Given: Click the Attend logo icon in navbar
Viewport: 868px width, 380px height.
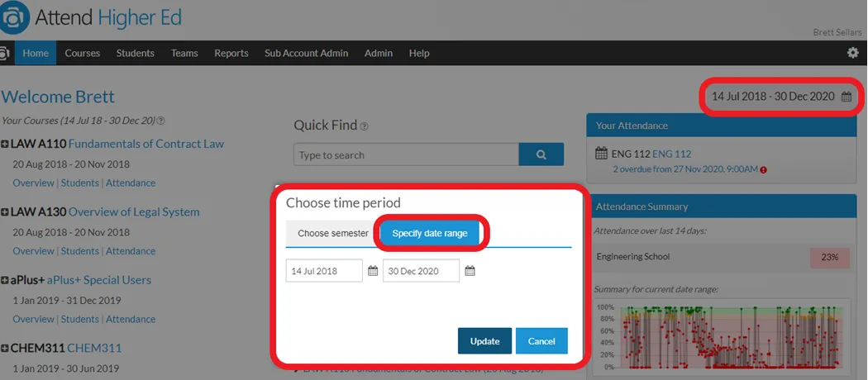Looking at the screenshot, I should [4, 53].
